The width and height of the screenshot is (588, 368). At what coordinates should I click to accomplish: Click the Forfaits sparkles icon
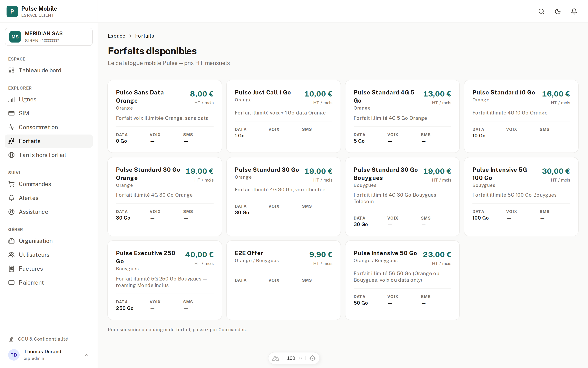[11, 141]
